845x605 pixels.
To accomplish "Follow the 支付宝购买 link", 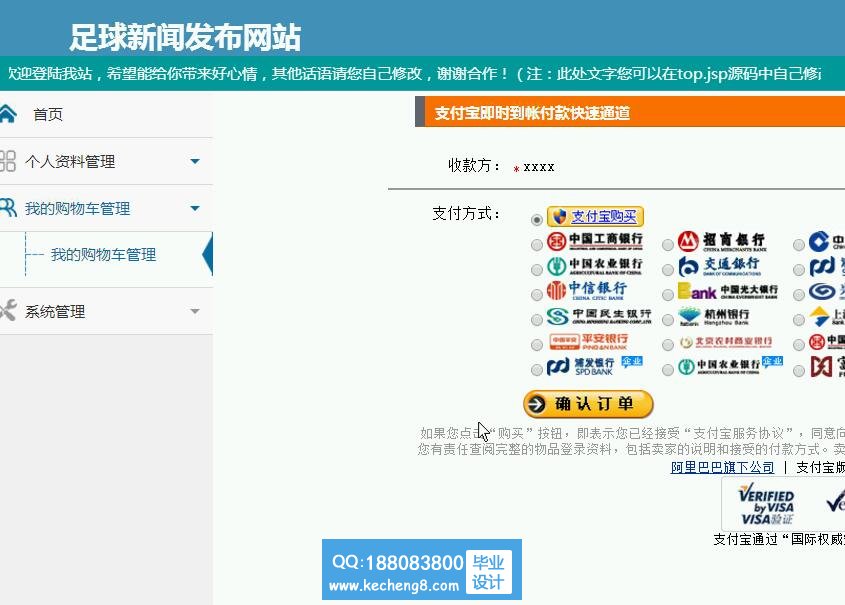I will coord(604,217).
